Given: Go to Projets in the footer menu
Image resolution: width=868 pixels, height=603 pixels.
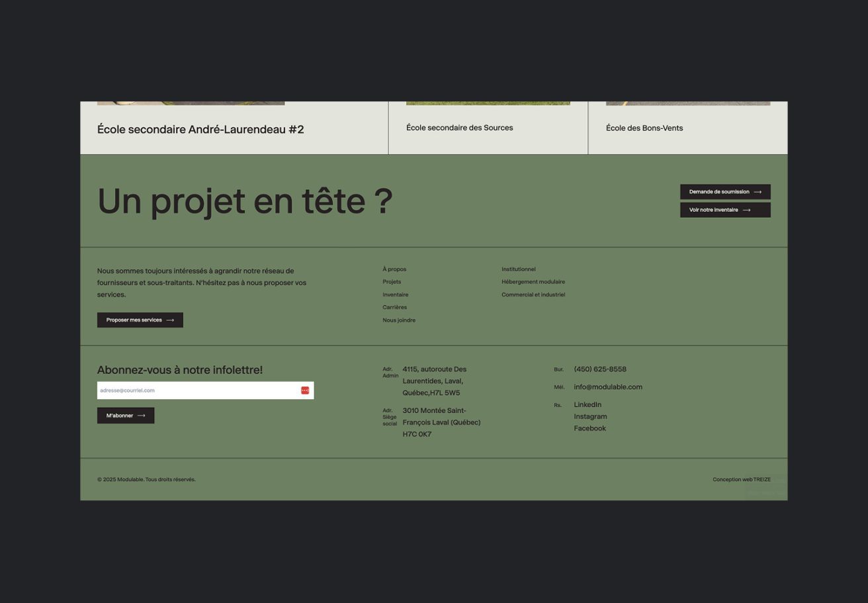Looking at the screenshot, I should pos(392,282).
